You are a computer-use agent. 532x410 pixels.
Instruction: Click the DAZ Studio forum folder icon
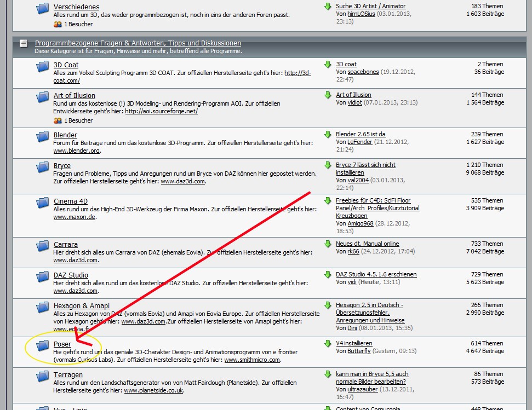pyautogui.click(x=42, y=276)
